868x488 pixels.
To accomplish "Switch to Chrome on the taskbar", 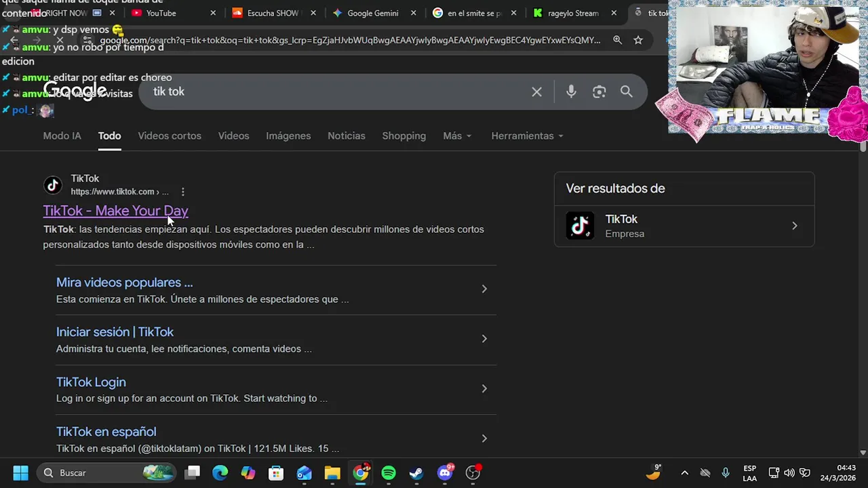I will pyautogui.click(x=361, y=472).
